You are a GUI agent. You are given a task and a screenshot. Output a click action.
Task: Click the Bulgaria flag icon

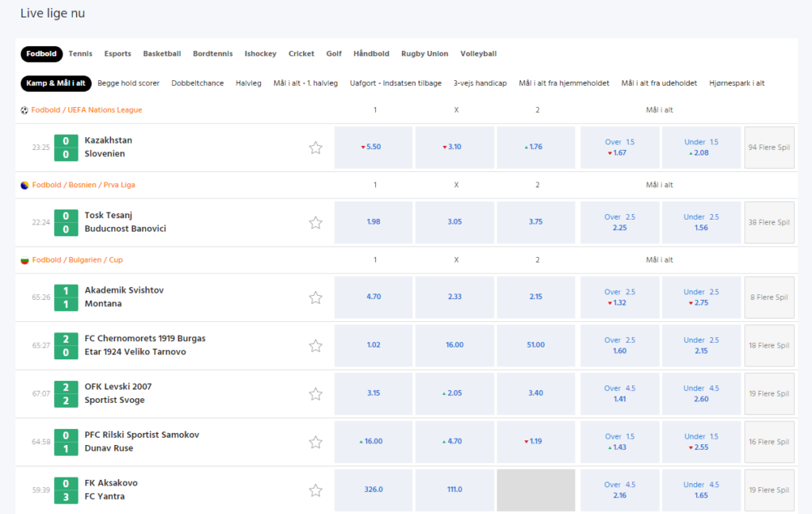[x=25, y=260]
